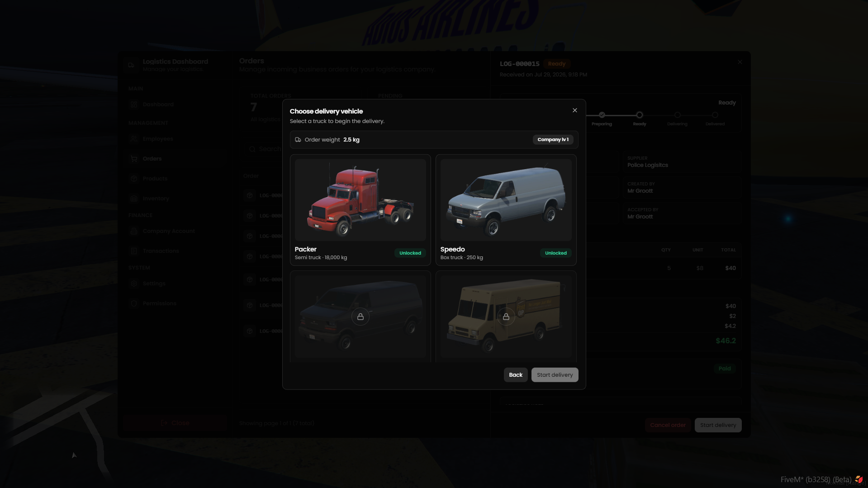Click the Police Logisitcs supplier name
Viewport: 868px width, 488px height.
click(648, 165)
